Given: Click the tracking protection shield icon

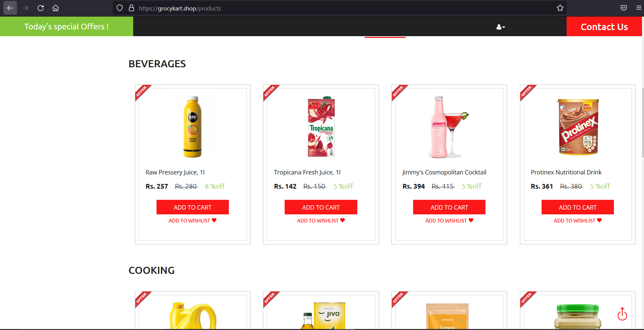Looking at the screenshot, I should pyautogui.click(x=119, y=8).
